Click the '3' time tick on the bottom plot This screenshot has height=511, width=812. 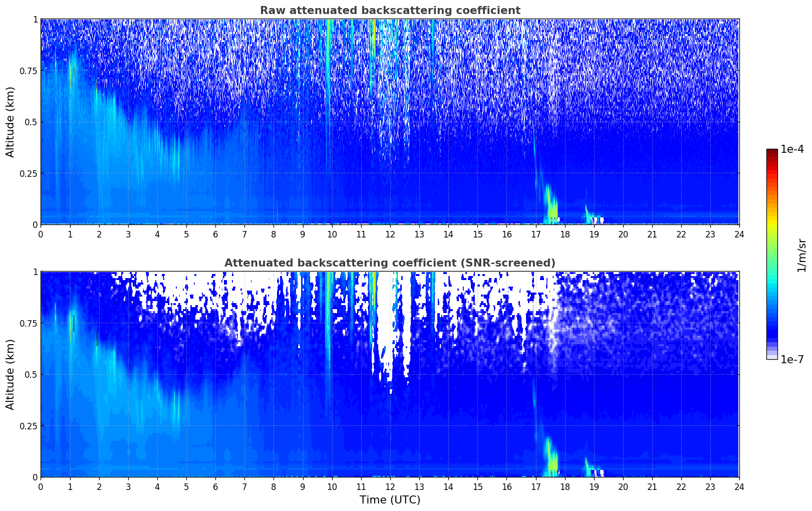coord(128,487)
